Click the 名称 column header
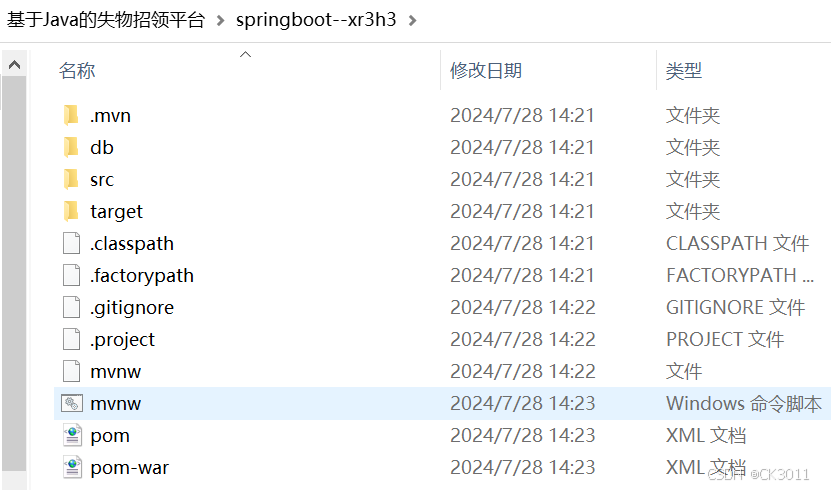The width and height of the screenshot is (831, 490). click(x=77, y=70)
